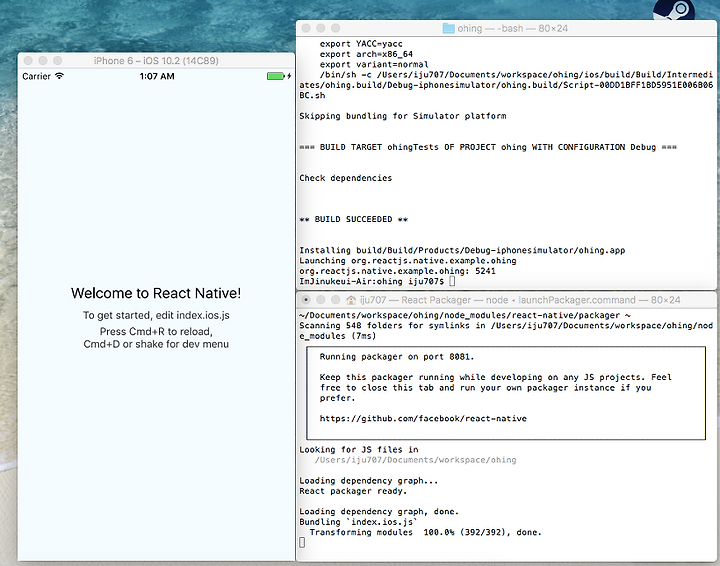Click the iPhone 6 – iOS 10.2 window title

(x=156, y=61)
